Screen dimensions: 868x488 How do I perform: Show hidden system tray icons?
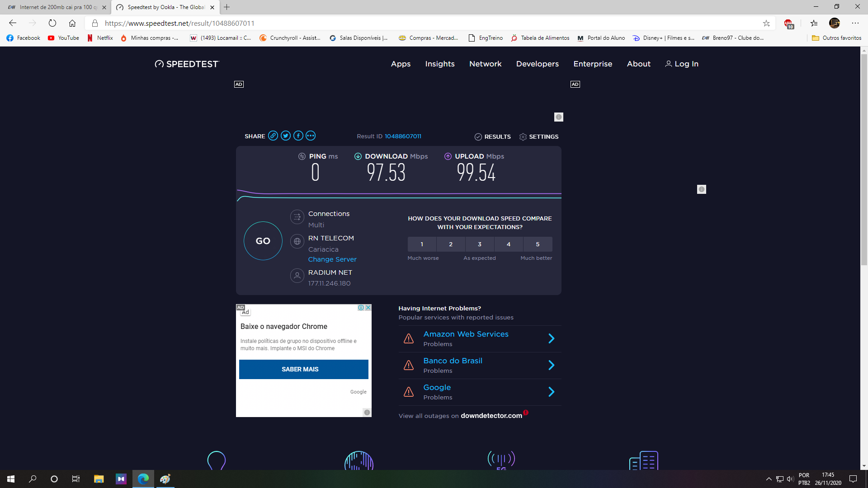769,479
